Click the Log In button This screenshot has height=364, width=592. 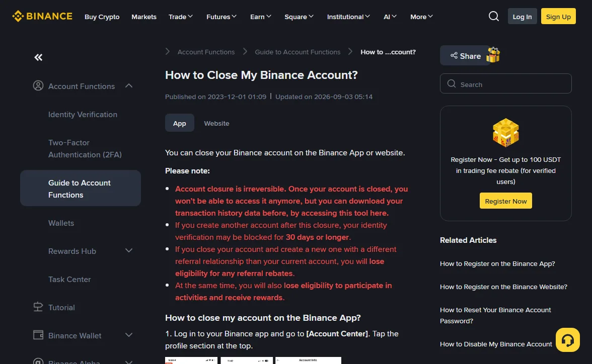tap(522, 16)
